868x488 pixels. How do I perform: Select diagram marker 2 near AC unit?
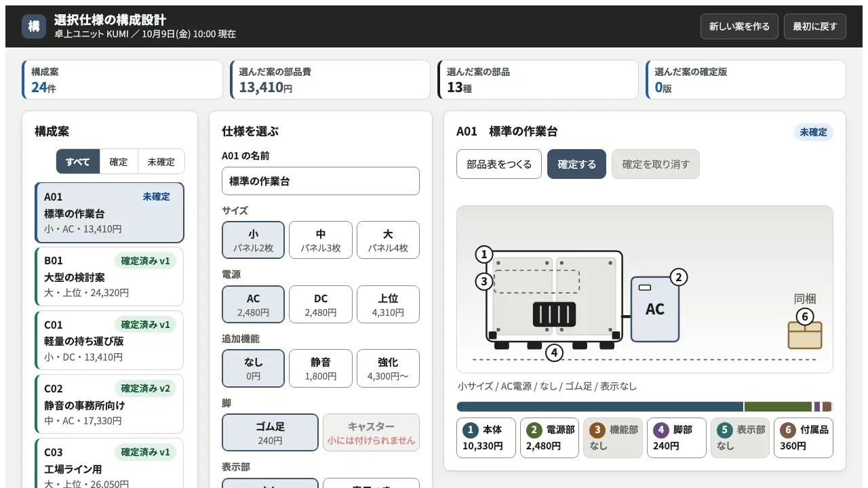(679, 277)
